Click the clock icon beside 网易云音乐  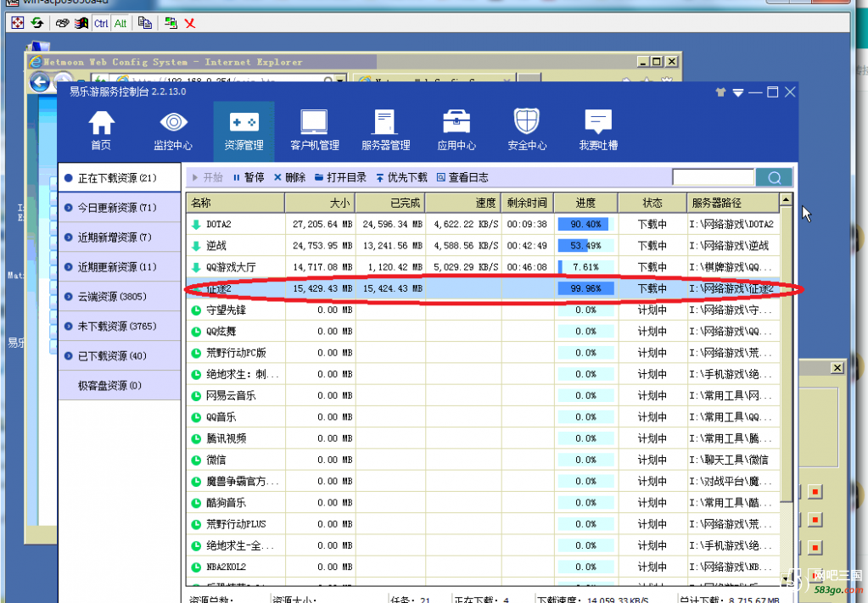(x=196, y=396)
